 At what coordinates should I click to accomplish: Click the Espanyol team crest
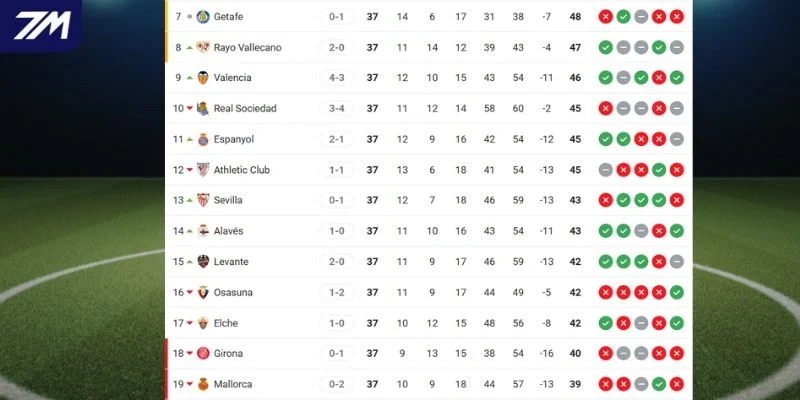click(203, 139)
